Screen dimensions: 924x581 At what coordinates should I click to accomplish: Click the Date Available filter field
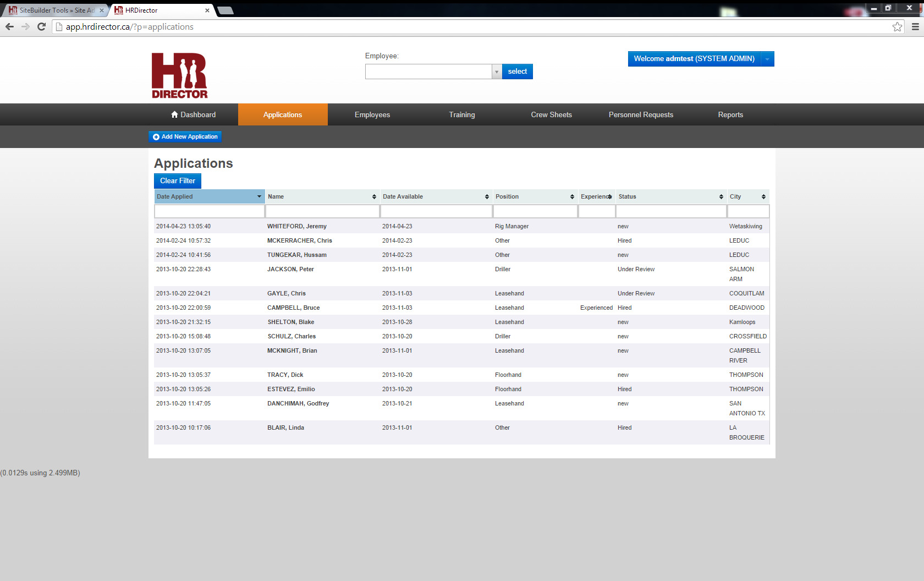[x=436, y=211]
